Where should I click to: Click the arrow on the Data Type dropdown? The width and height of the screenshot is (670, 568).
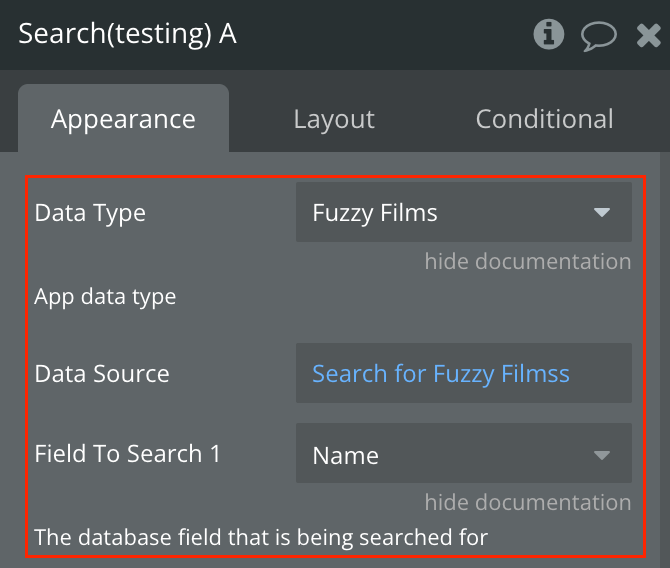pyautogui.click(x=602, y=213)
